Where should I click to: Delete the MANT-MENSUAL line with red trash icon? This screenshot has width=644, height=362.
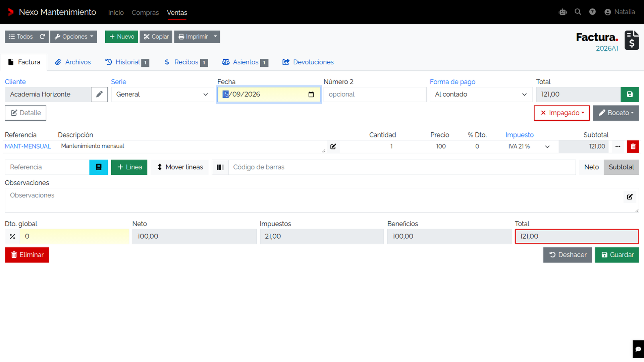(x=633, y=146)
